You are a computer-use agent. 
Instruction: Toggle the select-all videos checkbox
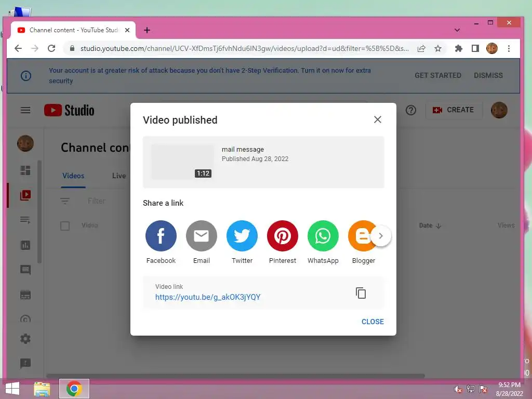(65, 226)
